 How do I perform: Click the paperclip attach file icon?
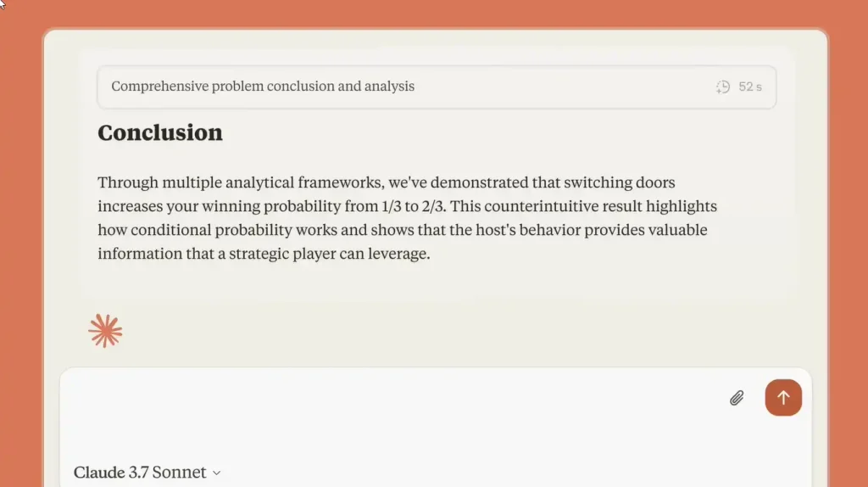point(737,398)
